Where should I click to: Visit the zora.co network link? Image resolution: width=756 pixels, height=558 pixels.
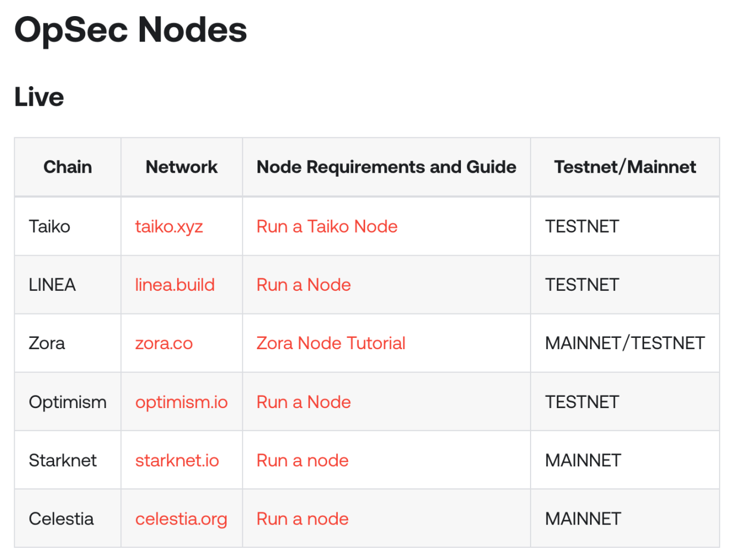point(164,343)
